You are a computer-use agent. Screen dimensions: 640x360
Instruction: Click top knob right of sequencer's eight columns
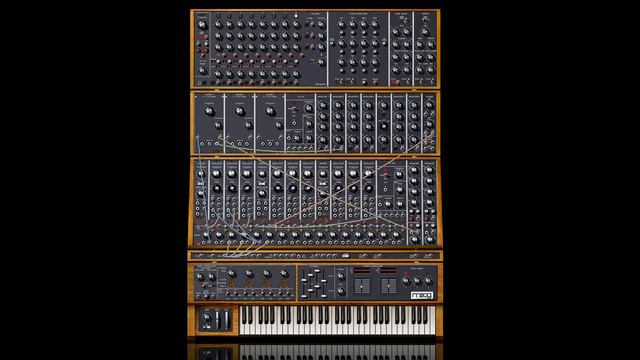coord(321,24)
